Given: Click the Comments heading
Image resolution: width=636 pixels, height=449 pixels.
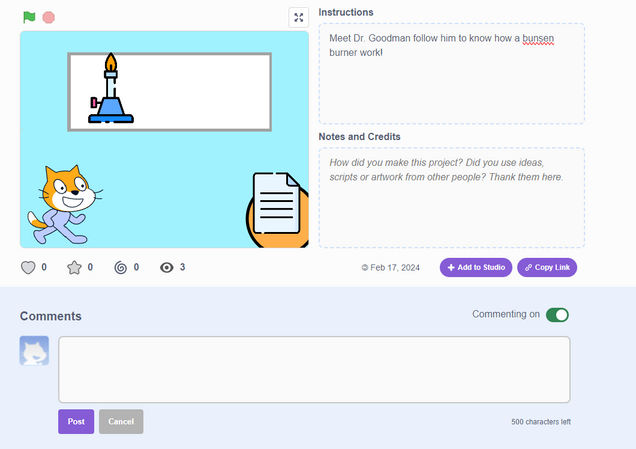Looking at the screenshot, I should tap(51, 316).
